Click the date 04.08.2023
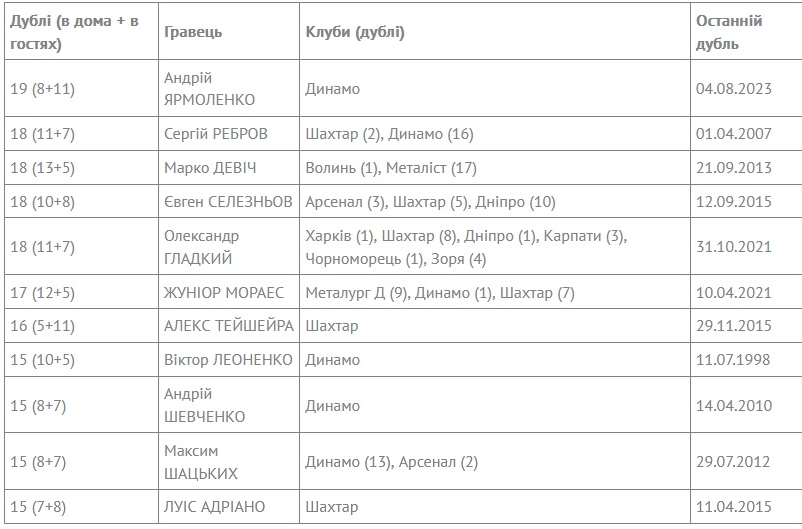This screenshot has width=802, height=529. (x=732, y=89)
